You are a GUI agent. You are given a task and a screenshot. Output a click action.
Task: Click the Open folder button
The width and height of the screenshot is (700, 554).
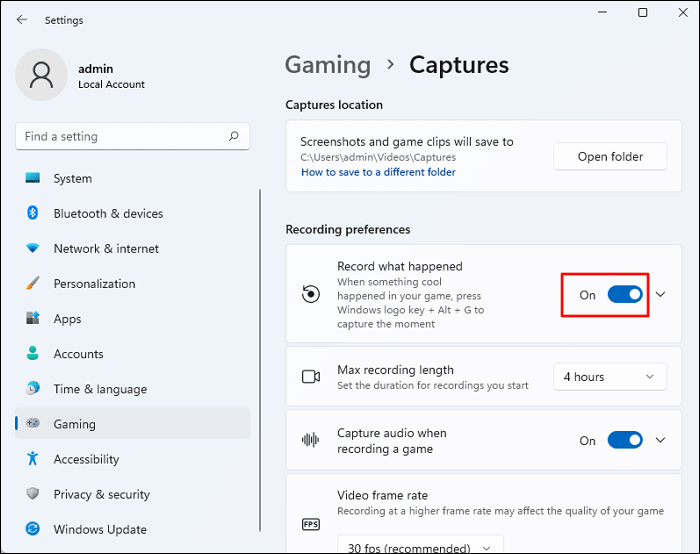tap(609, 156)
